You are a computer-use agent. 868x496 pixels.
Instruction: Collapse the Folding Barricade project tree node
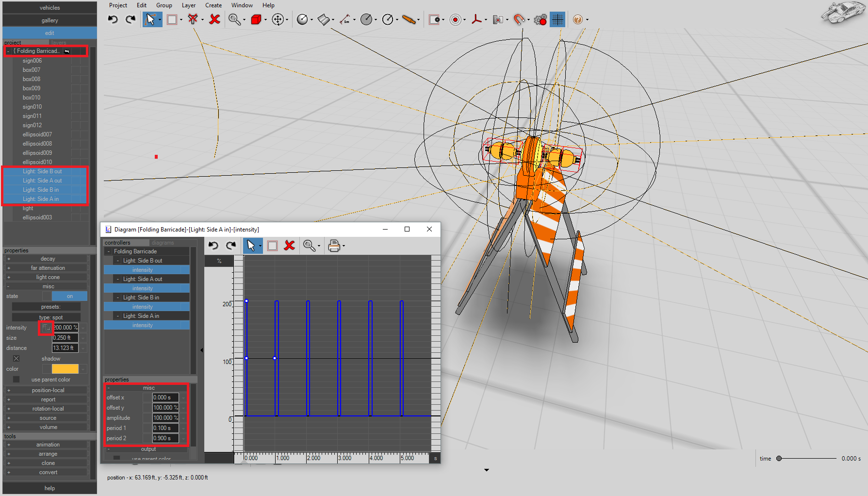(8, 51)
